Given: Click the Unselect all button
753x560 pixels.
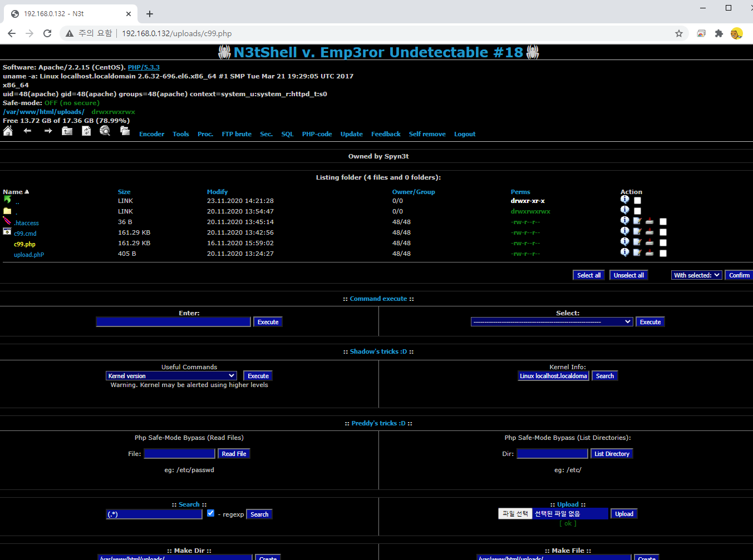Looking at the screenshot, I should [629, 275].
